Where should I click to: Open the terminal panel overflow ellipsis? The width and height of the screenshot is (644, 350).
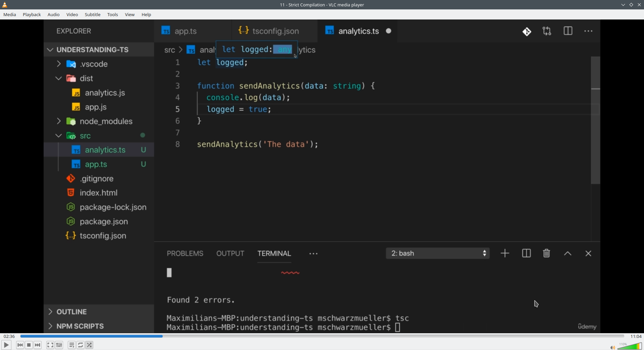click(x=314, y=254)
